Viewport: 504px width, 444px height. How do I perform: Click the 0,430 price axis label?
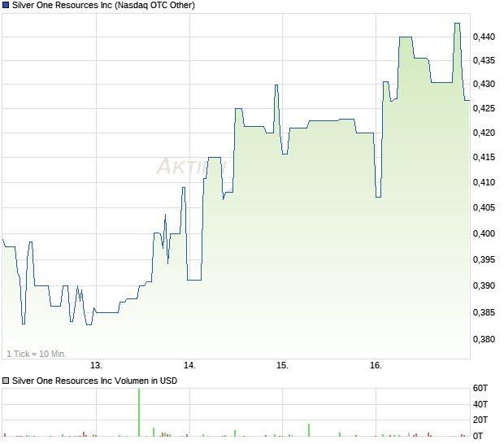[484, 85]
